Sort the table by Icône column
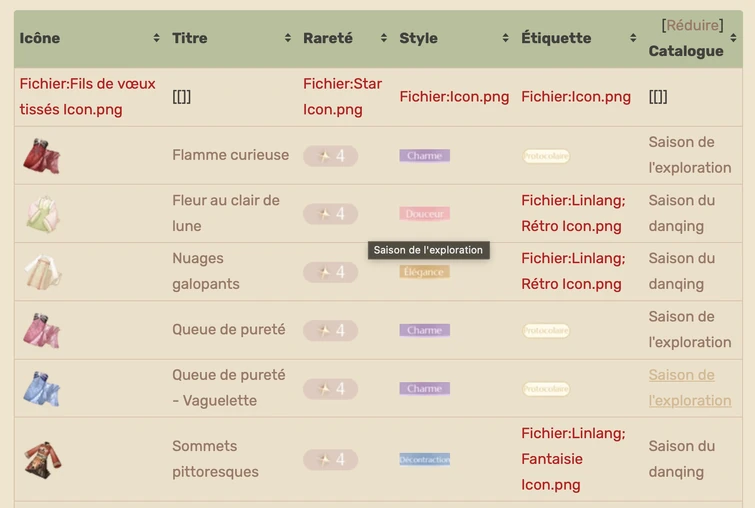Viewport: 755px width, 508px height. pyautogui.click(x=156, y=38)
